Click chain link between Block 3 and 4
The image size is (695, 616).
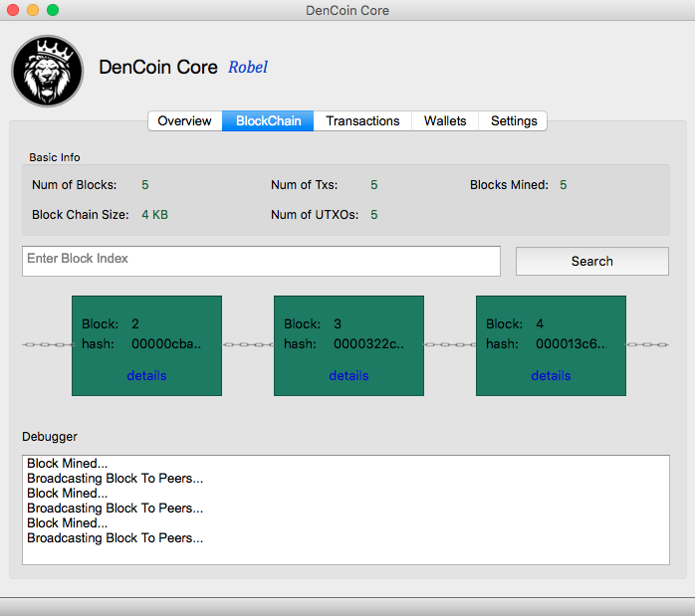(449, 345)
